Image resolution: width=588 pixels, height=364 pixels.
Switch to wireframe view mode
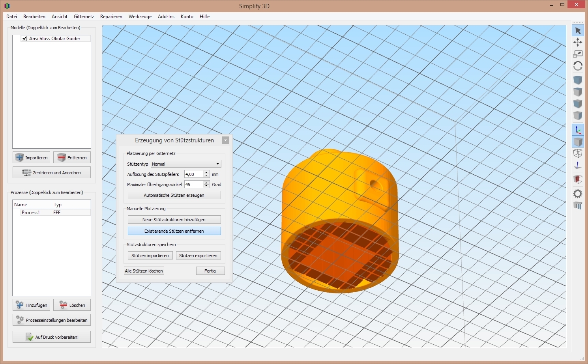[578, 153]
